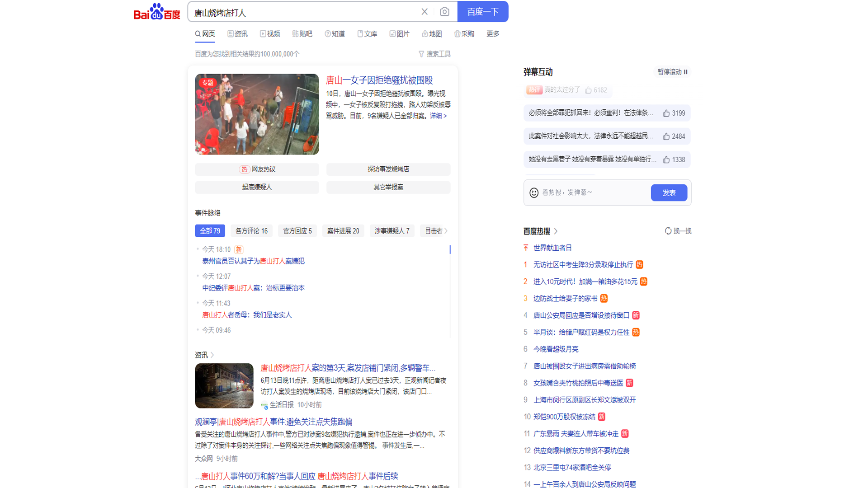This screenshot has height=488, width=868.
Task: Clear the search query with the X icon
Action: point(424,11)
